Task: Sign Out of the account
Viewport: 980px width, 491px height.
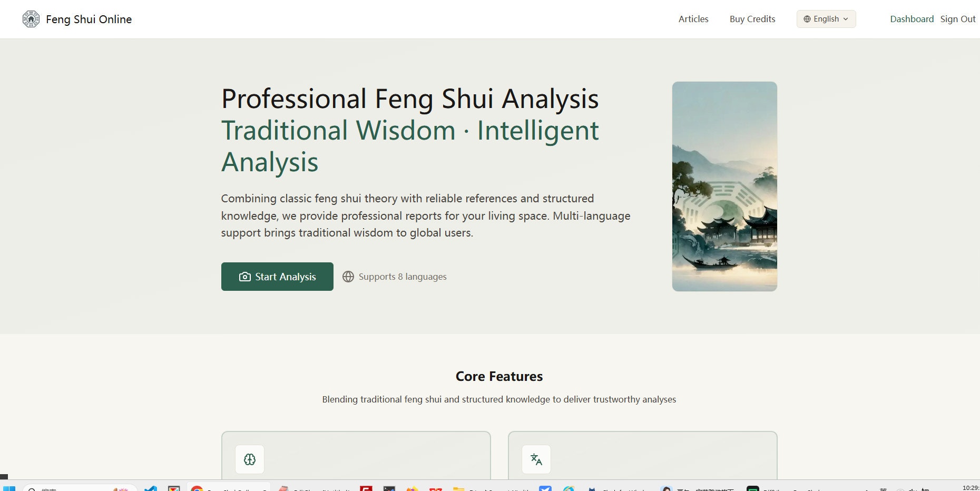Action: click(x=958, y=19)
